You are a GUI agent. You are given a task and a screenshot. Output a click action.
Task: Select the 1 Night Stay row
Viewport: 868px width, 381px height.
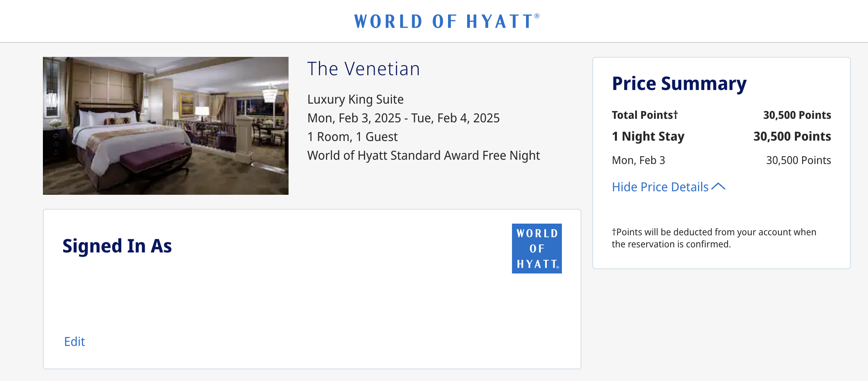(648, 136)
